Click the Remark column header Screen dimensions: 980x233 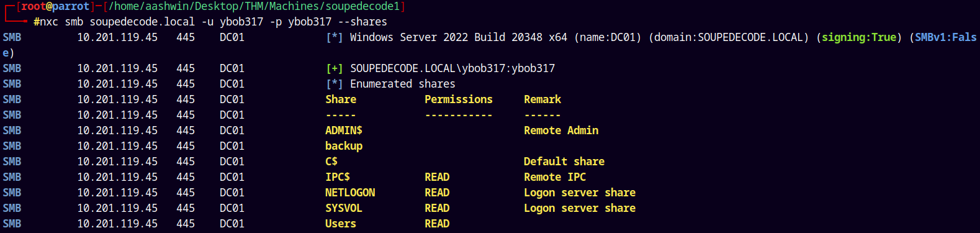(x=542, y=99)
